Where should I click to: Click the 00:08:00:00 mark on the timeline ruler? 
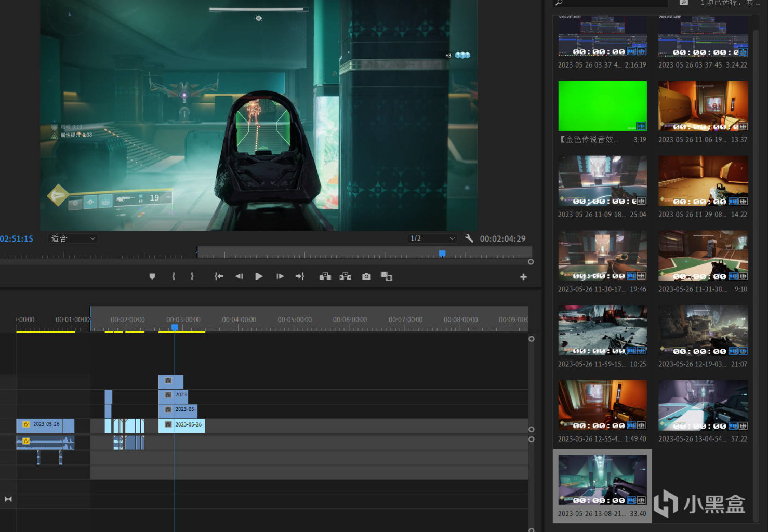pos(461,320)
